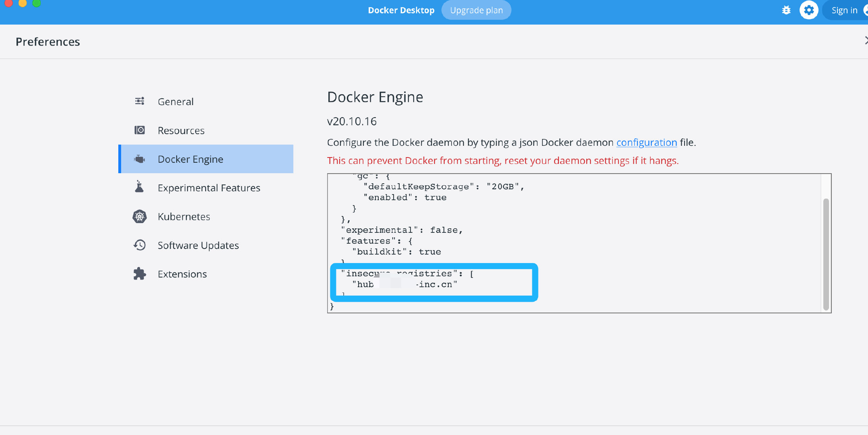Click the Sign in button

845,10
